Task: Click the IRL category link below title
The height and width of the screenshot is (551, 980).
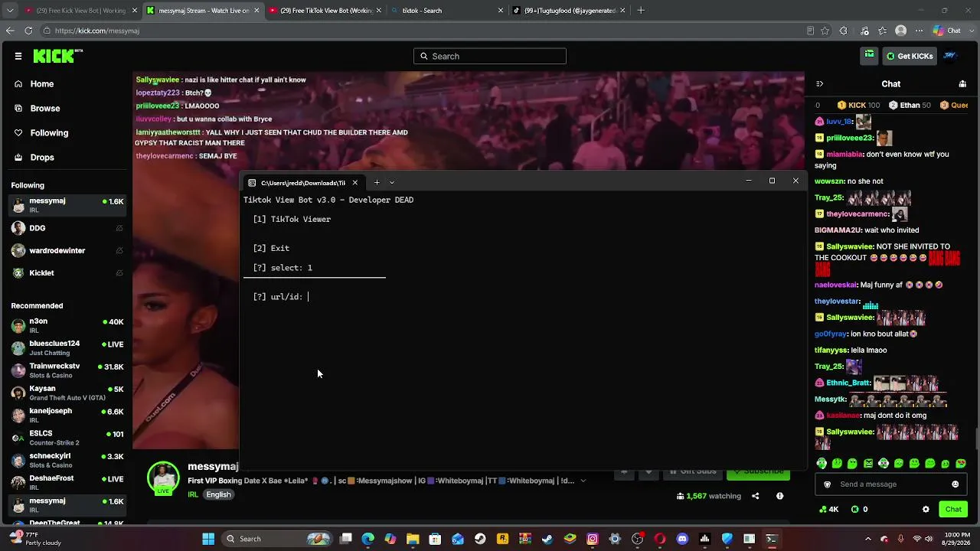Action: coord(193,494)
